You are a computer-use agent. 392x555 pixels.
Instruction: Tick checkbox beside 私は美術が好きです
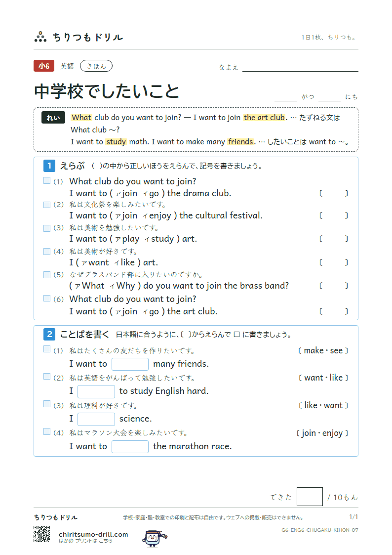pyautogui.click(x=47, y=252)
